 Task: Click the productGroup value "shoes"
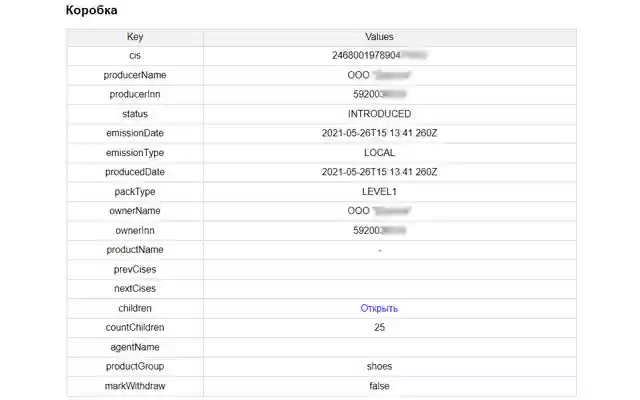379,366
